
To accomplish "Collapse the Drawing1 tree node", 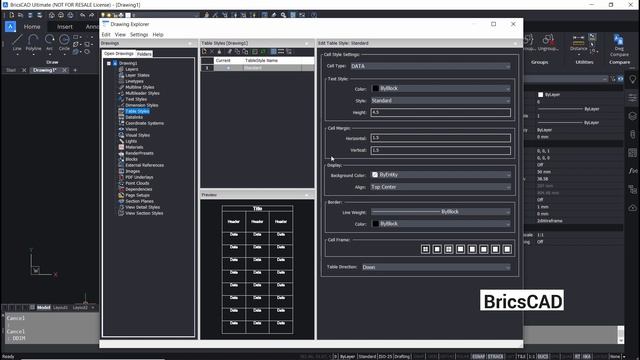I will pyautogui.click(x=109, y=63).
